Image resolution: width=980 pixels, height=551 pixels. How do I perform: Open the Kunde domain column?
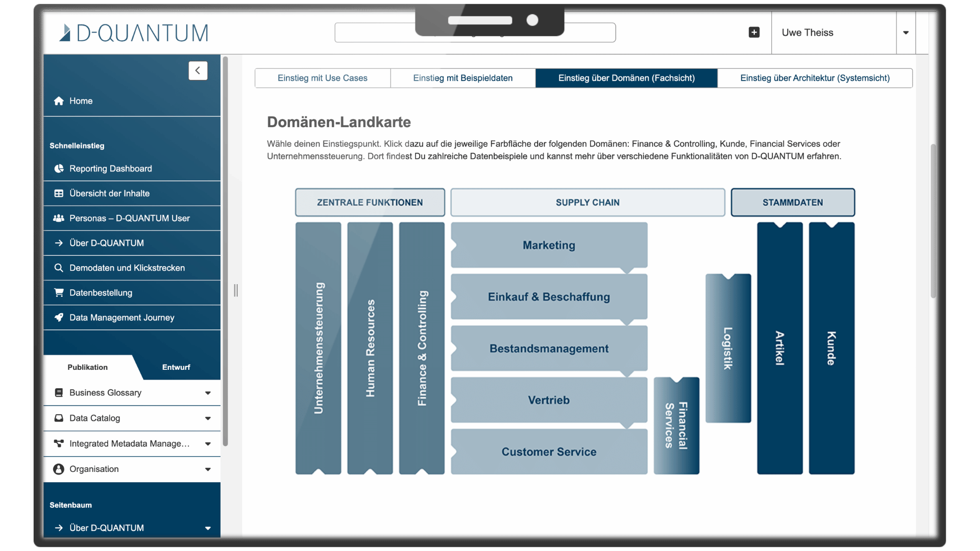(831, 348)
